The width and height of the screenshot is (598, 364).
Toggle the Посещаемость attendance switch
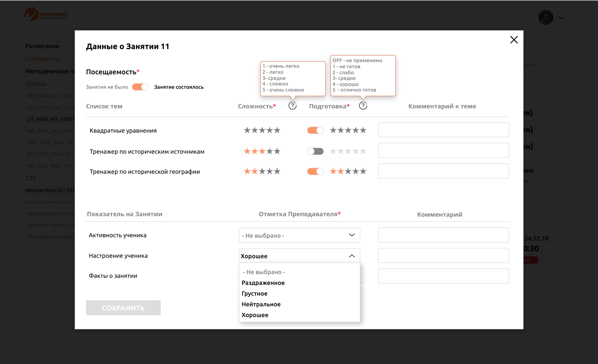tap(140, 87)
